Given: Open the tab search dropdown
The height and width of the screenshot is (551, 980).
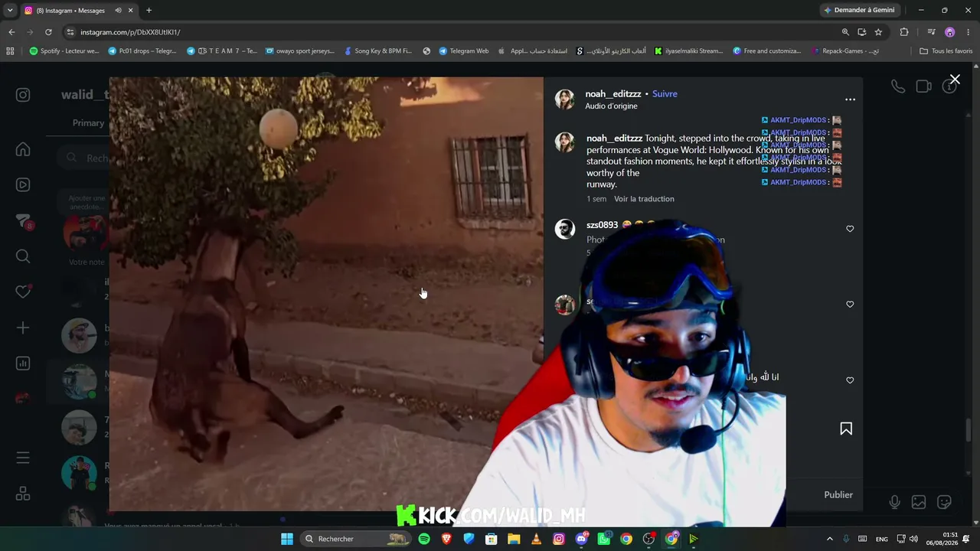Looking at the screenshot, I should pyautogui.click(x=10, y=11).
